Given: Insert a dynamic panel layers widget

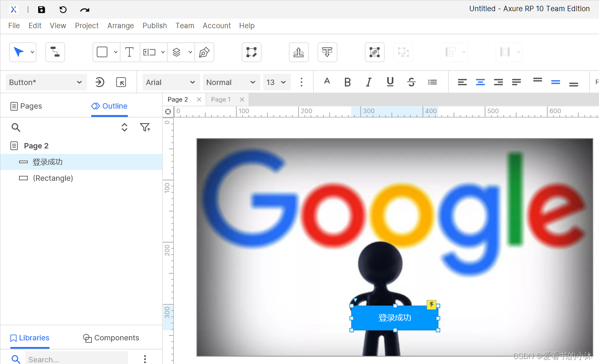Looking at the screenshot, I should (x=177, y=52).
